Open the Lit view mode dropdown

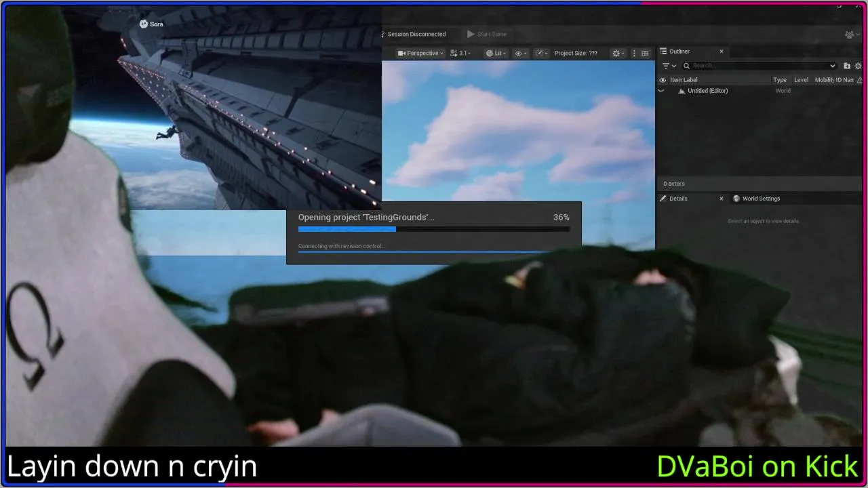pos(496,53)
